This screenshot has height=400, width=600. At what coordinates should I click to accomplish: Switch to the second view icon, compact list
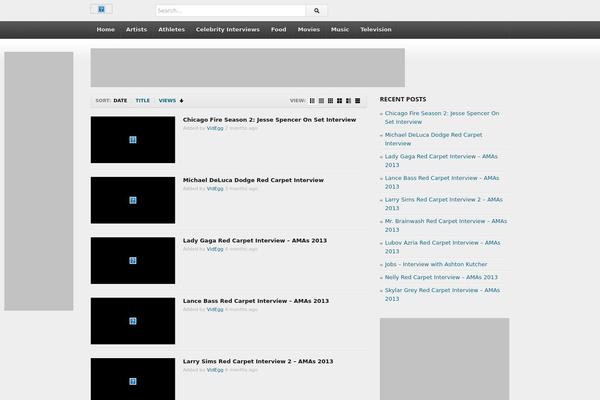321,101
